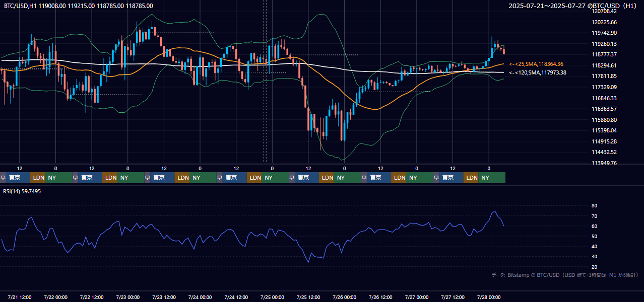Select the 7/25 00:00 date label

click(x=273, y=297)
